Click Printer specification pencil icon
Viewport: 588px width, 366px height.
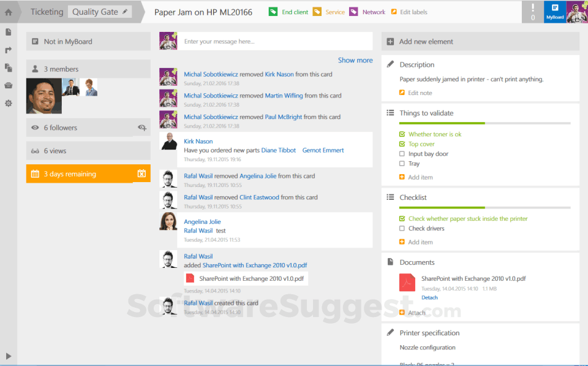pos(390,333)
